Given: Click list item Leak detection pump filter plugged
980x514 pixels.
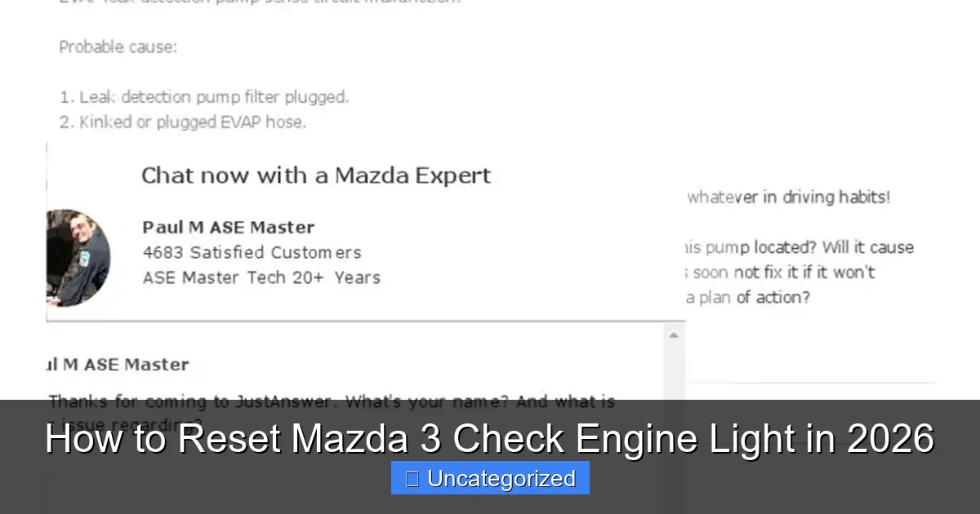Looking at the screenshot, I should pyautogui.click(x=205, y=96).
